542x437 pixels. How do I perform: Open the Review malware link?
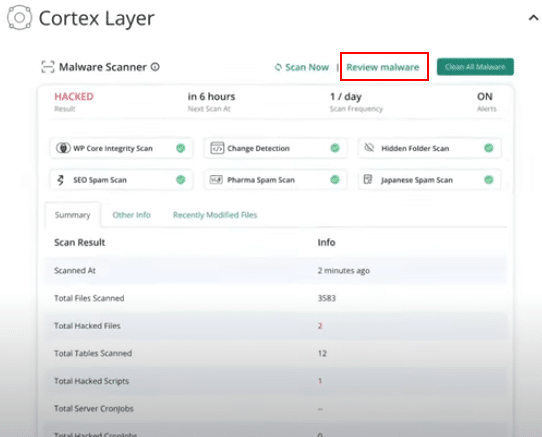click(383, 67)
